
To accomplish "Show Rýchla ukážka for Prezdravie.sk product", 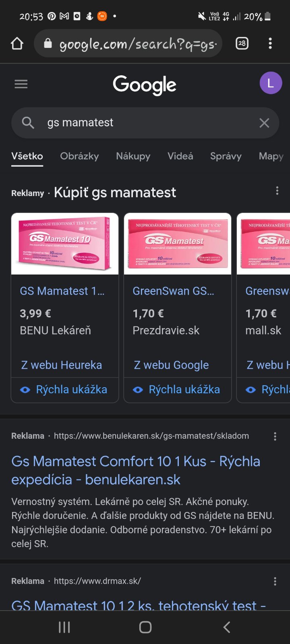I will [x=178, y=390].
